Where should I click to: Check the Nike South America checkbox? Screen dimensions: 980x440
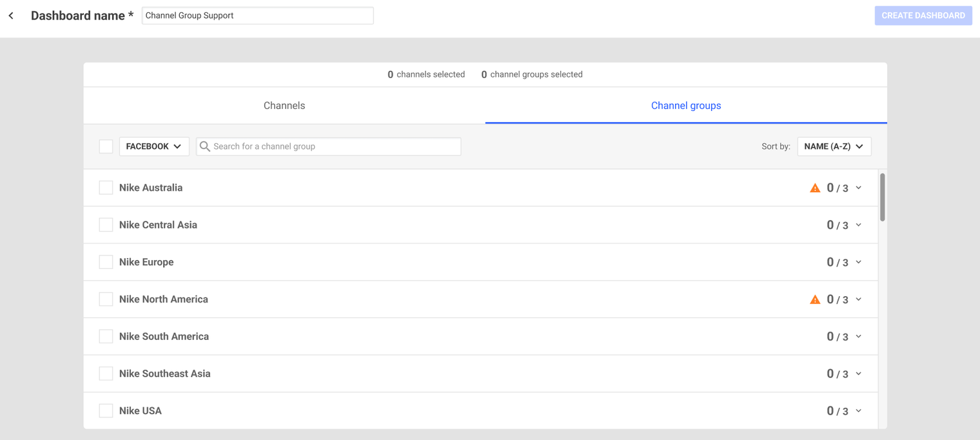pos(106,337)
